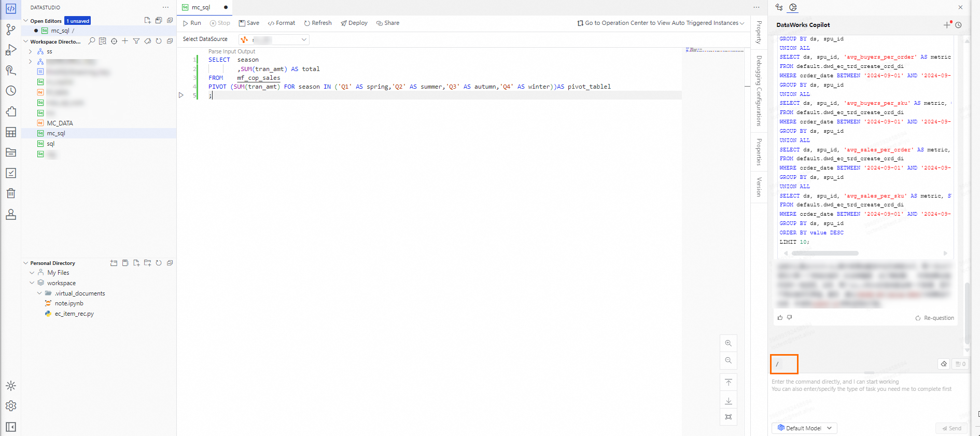
Task: Open the checklist icon in left sidebar
Action: [x=11, y=173]
